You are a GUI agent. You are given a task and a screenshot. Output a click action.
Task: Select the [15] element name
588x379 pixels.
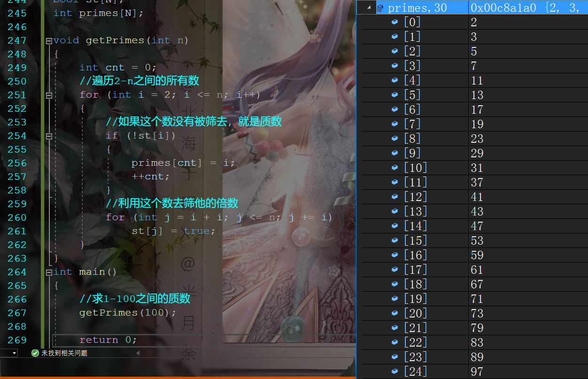416,240
